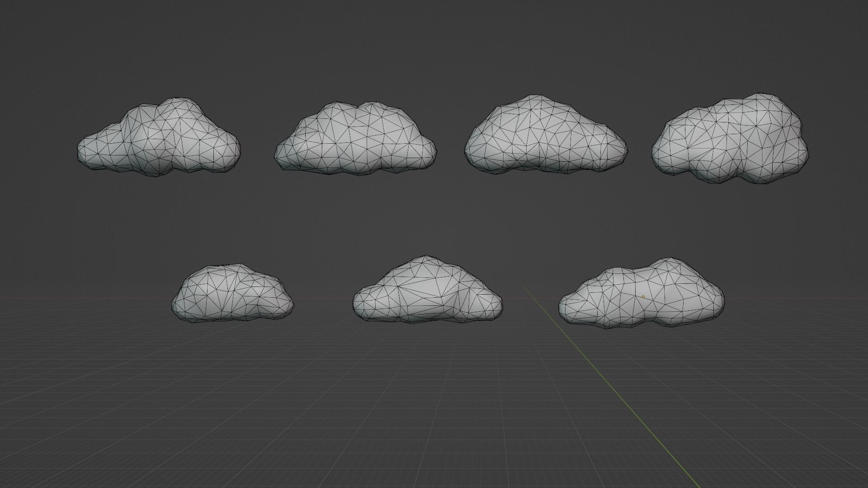Select the first cloud mesh in top row
The width and height of the screenshot is (868, 488).
click(x=159, y=137)
